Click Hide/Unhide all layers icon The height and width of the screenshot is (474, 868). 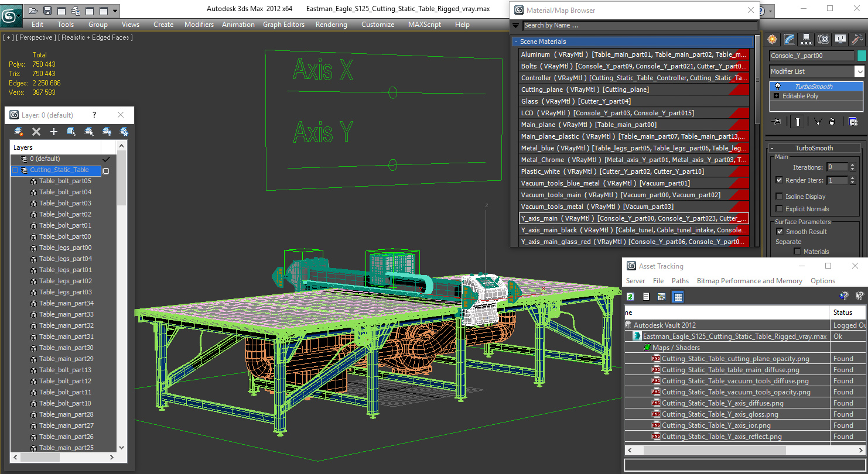[x=107, y=132]
